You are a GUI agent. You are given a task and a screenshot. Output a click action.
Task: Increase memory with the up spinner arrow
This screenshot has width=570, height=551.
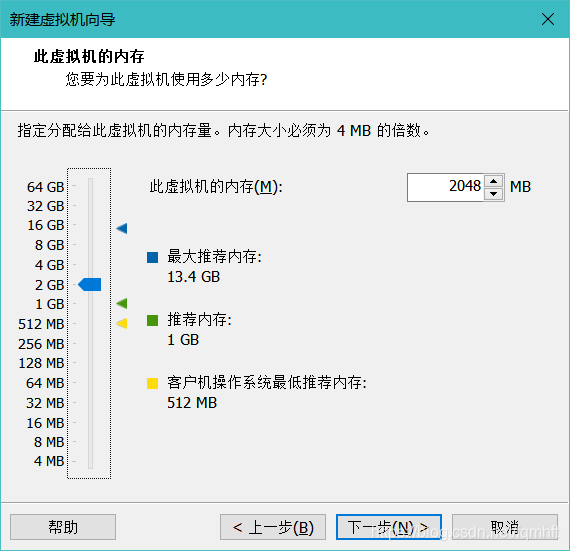tap(493, 181)
